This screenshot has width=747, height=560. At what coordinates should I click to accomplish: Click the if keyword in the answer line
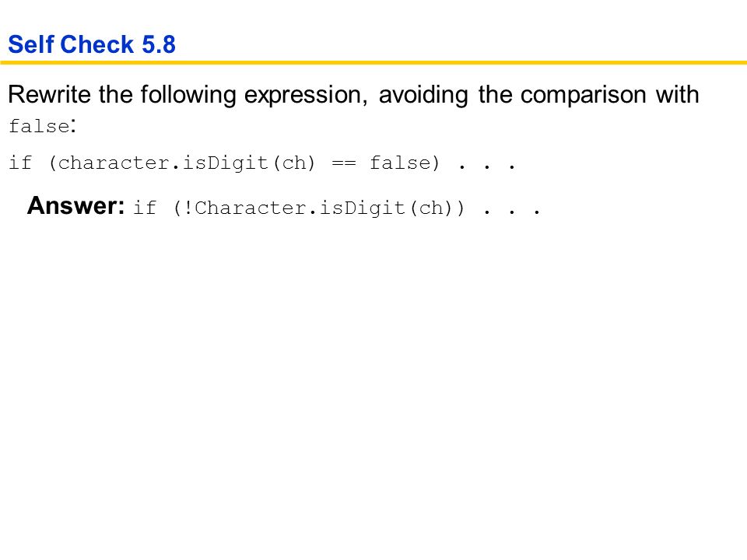(x=145, y=208)
